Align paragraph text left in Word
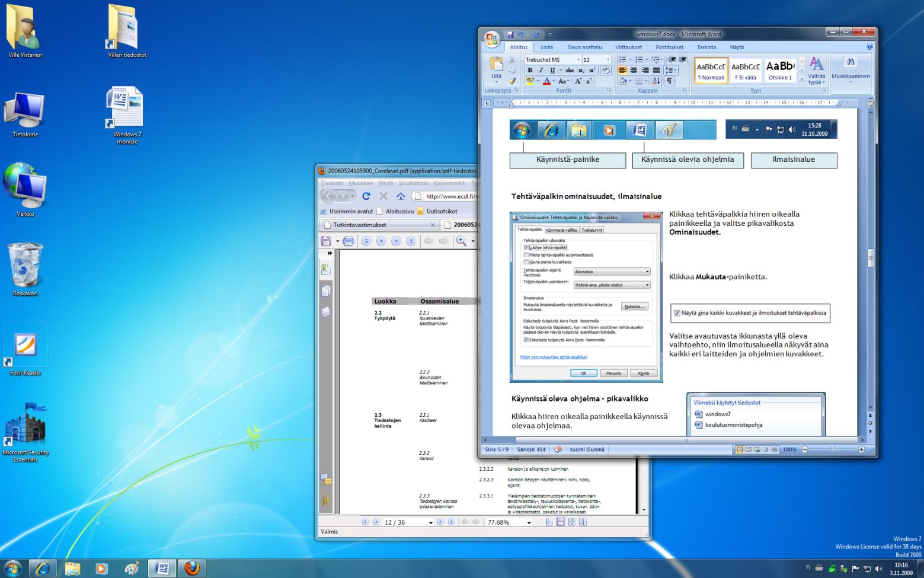 pos(622,71)
